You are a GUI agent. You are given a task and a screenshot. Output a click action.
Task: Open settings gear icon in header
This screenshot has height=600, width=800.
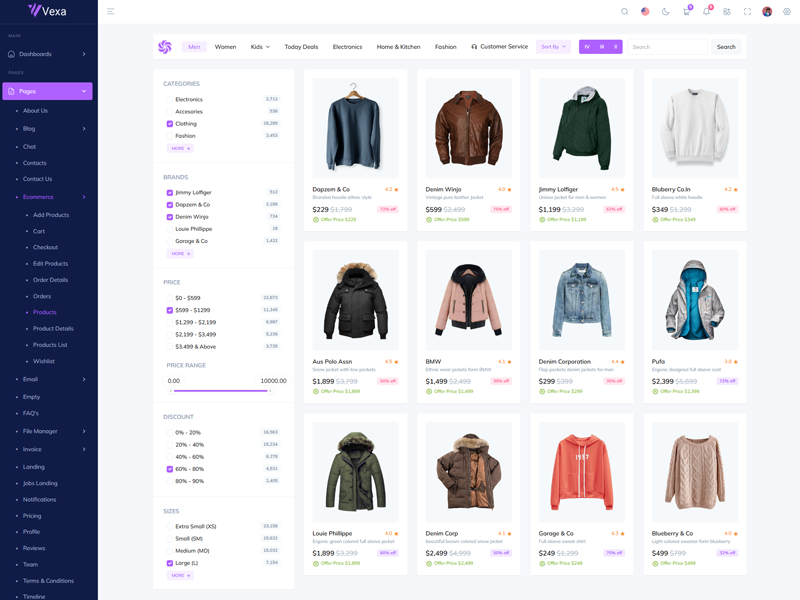(787, 12)
